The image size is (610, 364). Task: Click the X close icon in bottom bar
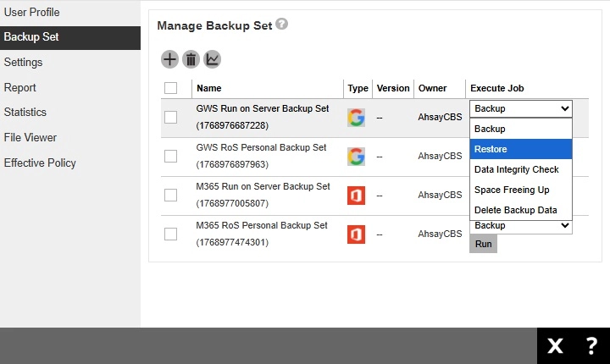pyautogui.click(x=555, y=345)
